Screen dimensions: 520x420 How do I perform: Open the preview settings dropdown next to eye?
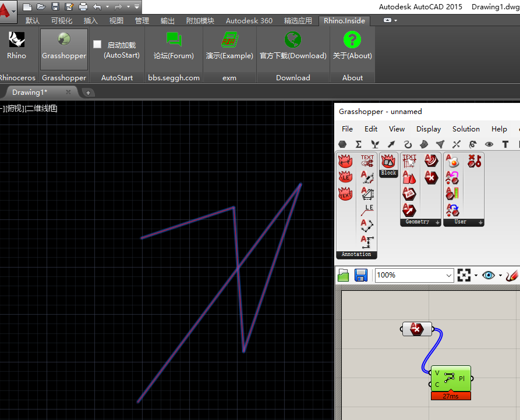click(500, 275)
